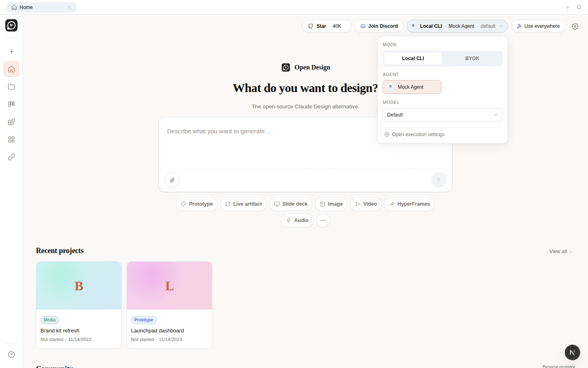Choose the HyperFrames generation type

pos(410,204)
